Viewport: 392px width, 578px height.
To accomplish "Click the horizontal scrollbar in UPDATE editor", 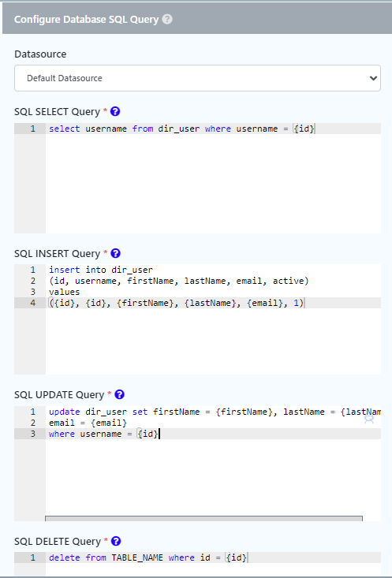I will tap(204, 519).
